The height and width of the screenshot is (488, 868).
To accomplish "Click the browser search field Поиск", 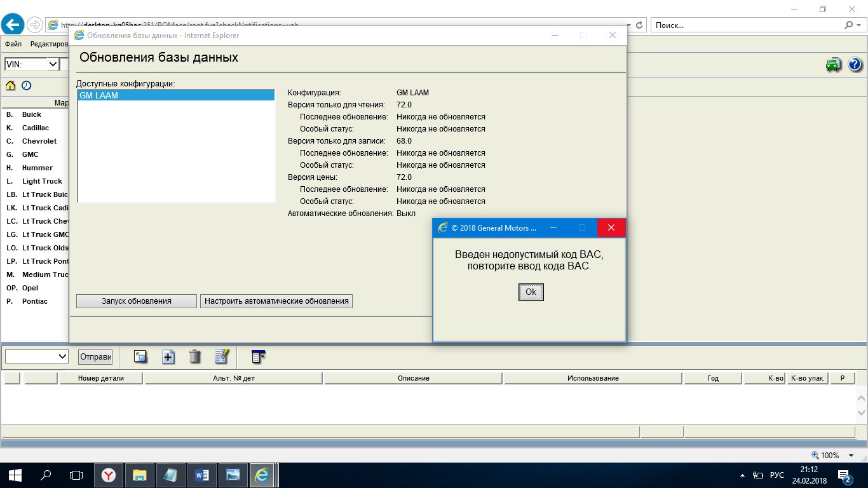I will click(x=747, y=25).
